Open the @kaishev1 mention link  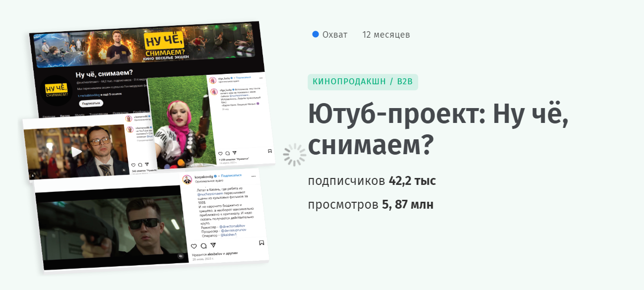point(228,235)
